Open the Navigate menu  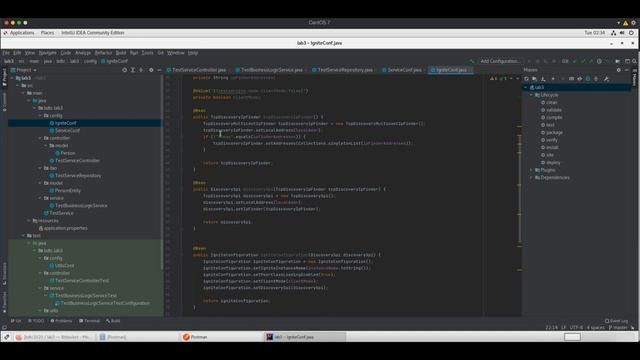(47, 53)
